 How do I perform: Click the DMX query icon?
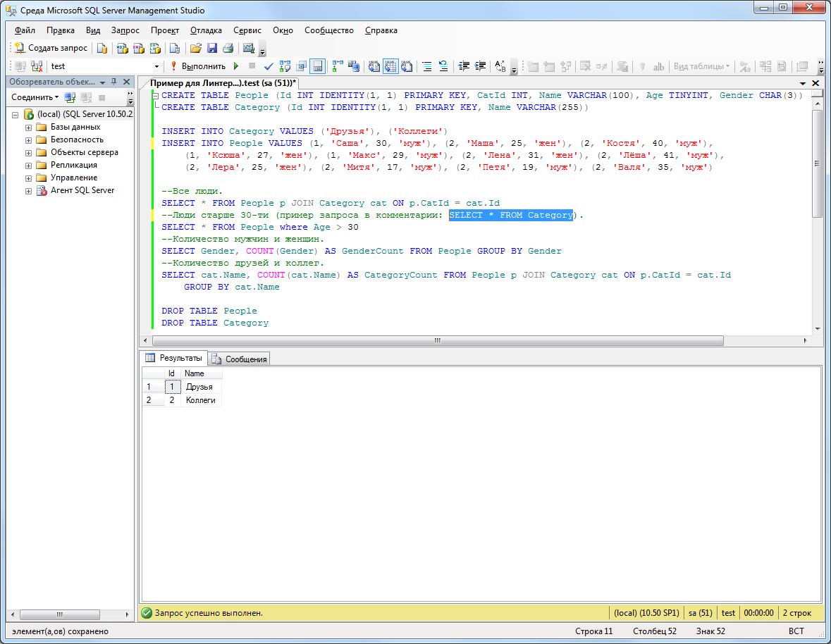pyautogui.click(x=138, y=48)
